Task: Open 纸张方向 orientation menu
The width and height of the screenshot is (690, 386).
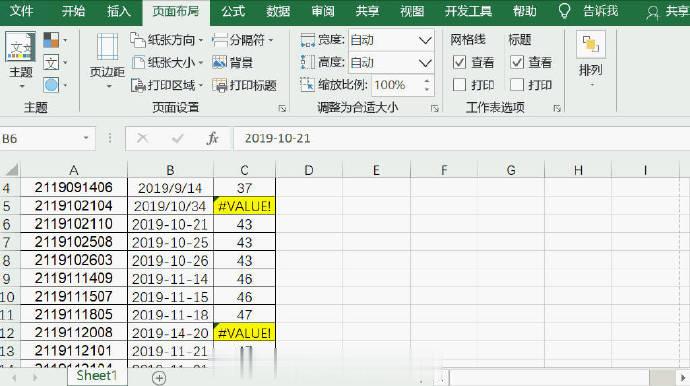Action: point(167,40)
